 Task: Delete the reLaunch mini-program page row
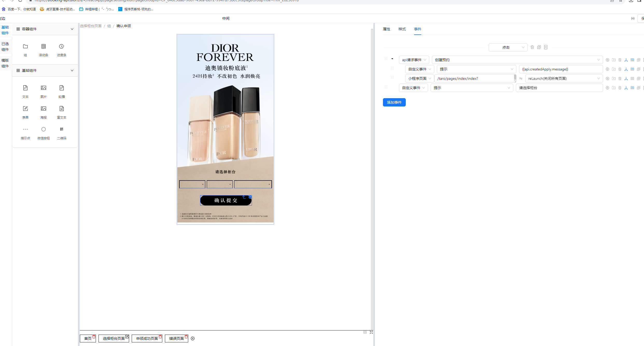[x=620, y=78]
